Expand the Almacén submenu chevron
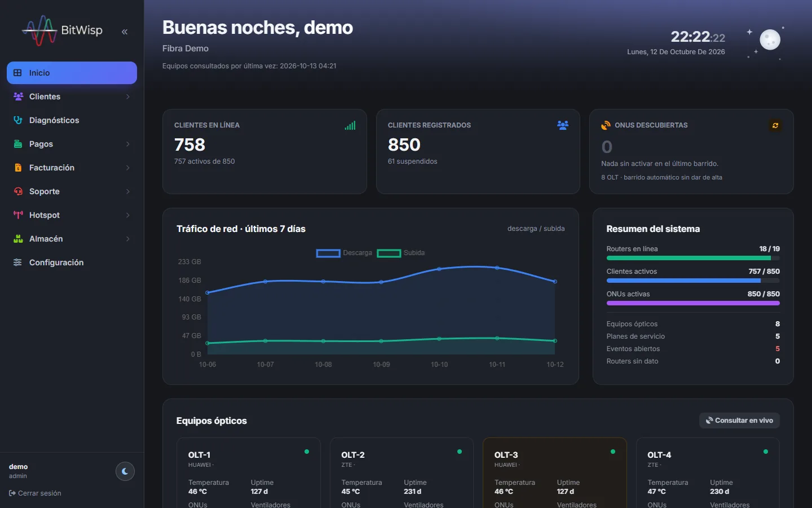 128,239
